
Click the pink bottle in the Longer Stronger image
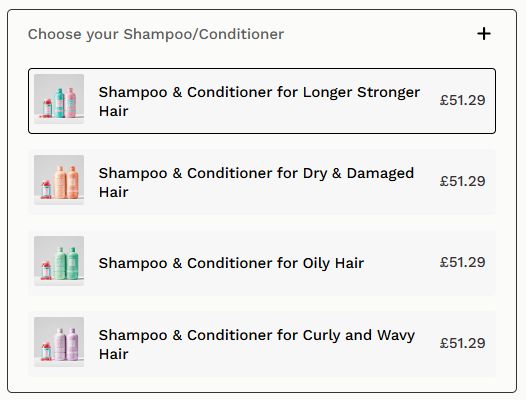(x=70, y=103)
